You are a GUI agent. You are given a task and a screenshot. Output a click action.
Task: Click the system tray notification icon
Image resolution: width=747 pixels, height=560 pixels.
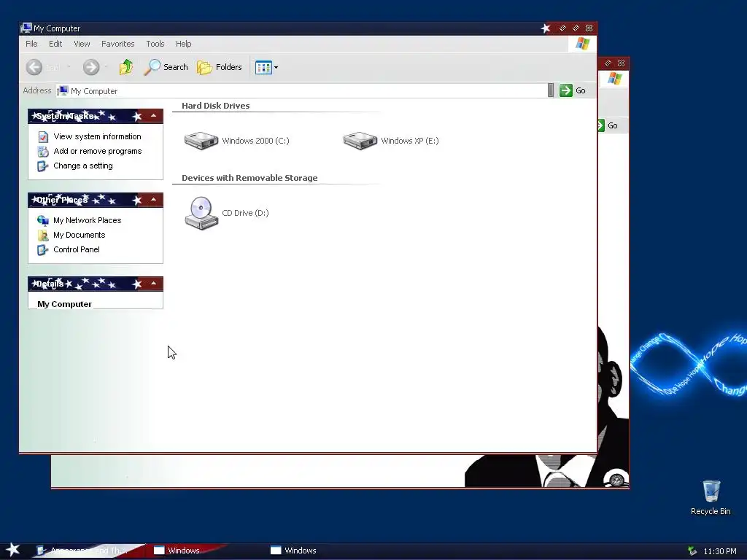(x=692, y=551)
